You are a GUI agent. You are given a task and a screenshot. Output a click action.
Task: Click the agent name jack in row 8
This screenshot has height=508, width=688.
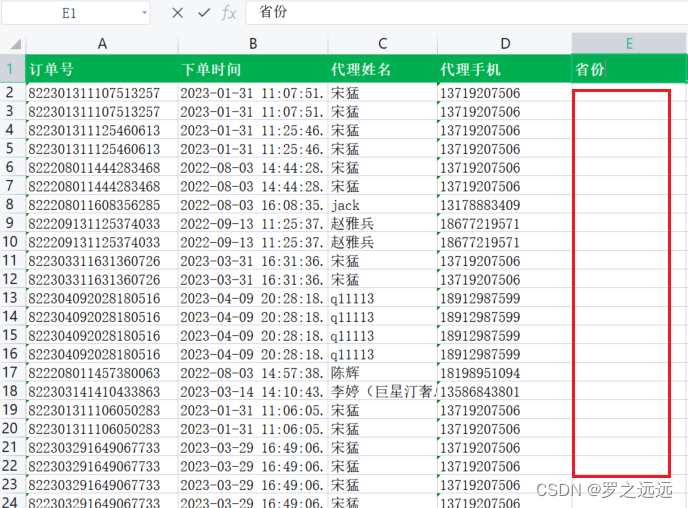click(x=383, y=205)
